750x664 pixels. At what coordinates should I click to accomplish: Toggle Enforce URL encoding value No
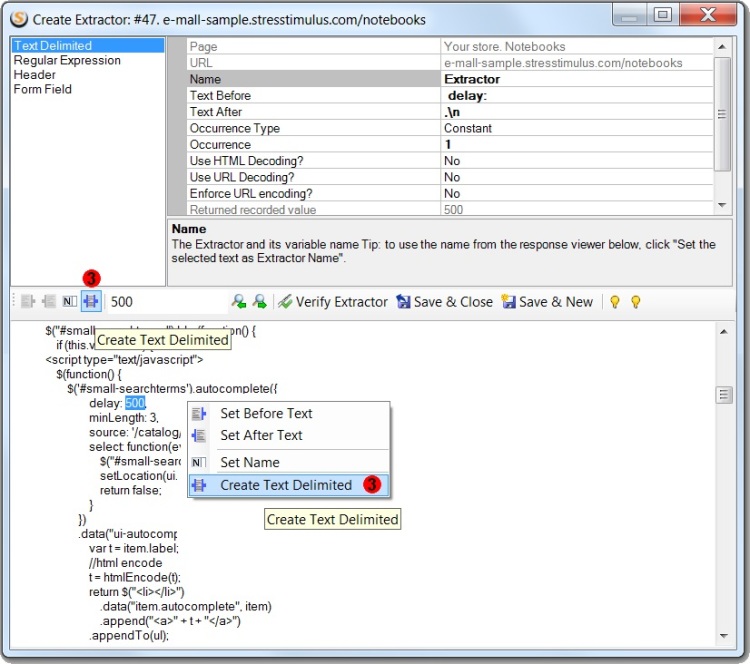pyautogui.click(x=577, y=193)
